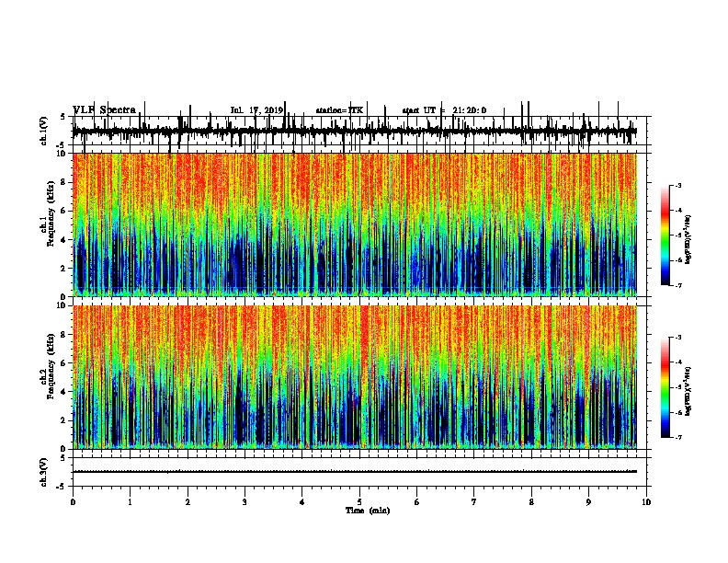Click the "-7" label on ch.1 colorbar

click(677, 285)
